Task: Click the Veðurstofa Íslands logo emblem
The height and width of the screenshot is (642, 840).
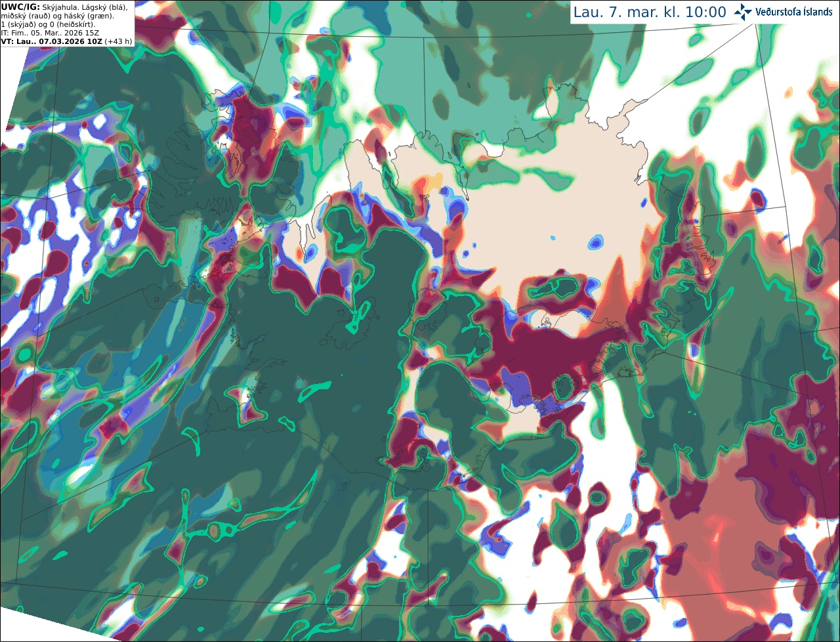Action: click(x=742, y=11)
